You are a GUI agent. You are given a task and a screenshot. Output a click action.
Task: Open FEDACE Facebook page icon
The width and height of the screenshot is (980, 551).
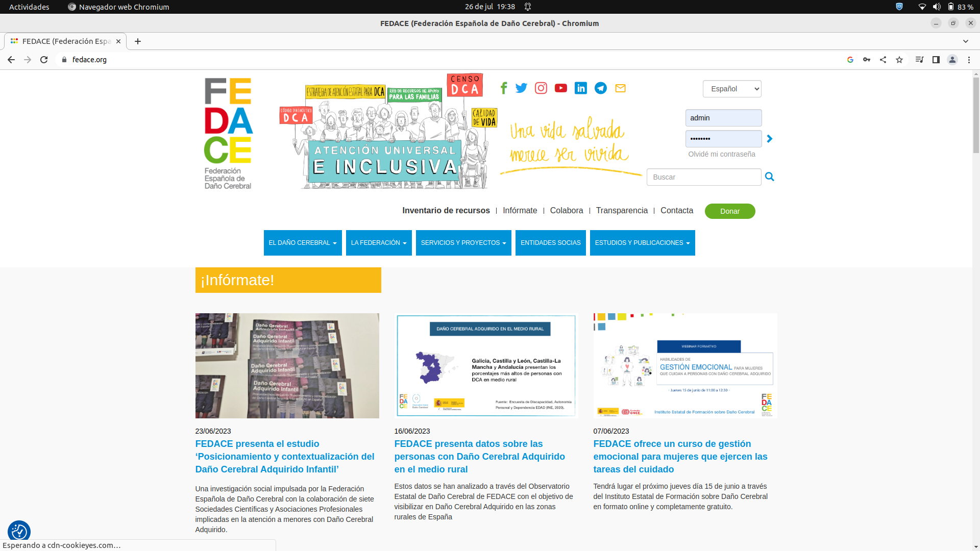504,88
